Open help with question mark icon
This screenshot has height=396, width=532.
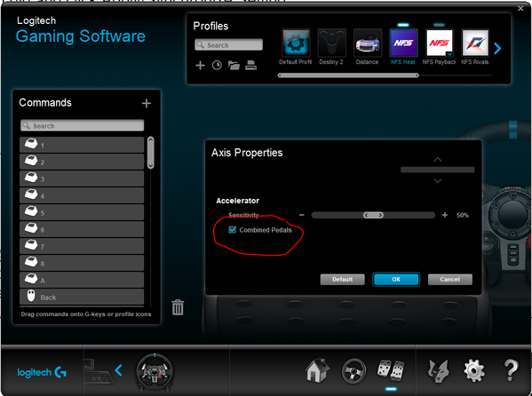coord(511,370)
